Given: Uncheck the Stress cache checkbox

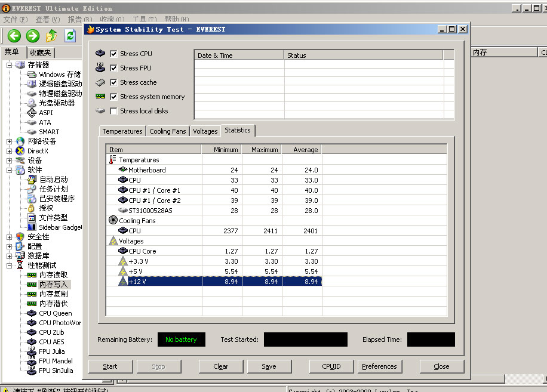Looking at the screenshot, I should pos(113,82).
